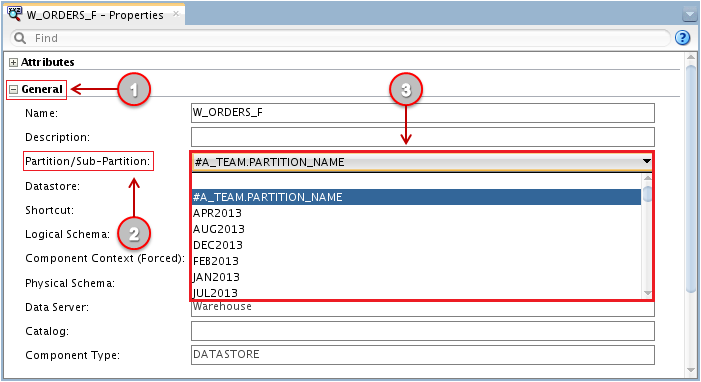Viewport: 701px width, 382px height.
Task: Choose partition APR2013
Action: [x=416, y=213]
